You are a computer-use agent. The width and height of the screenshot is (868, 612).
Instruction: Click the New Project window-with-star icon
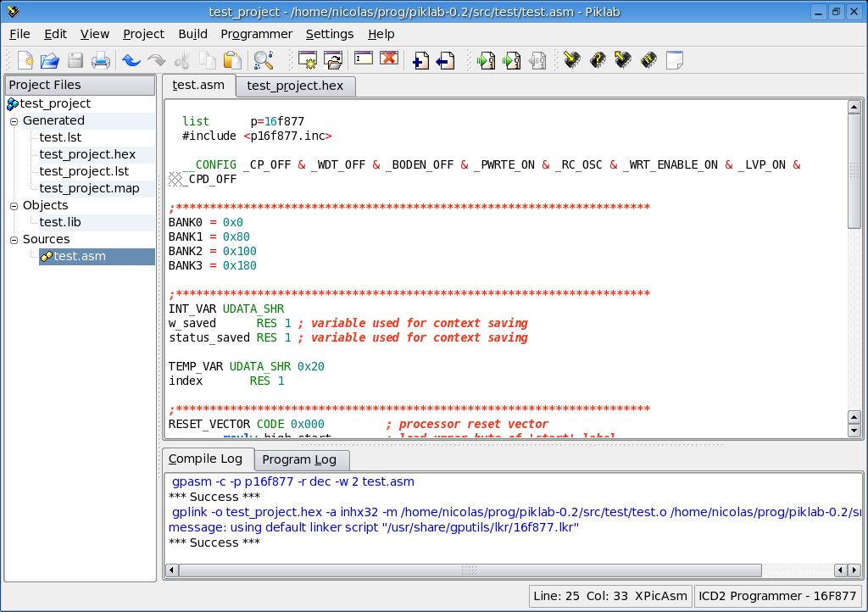(x=307, y=60)
